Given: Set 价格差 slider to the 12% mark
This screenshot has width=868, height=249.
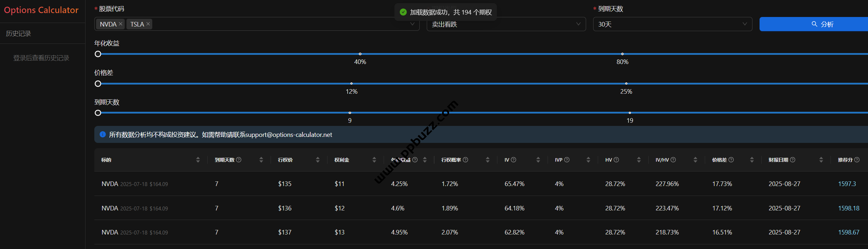Looking at the screenshot, I should tap(352, 83).
